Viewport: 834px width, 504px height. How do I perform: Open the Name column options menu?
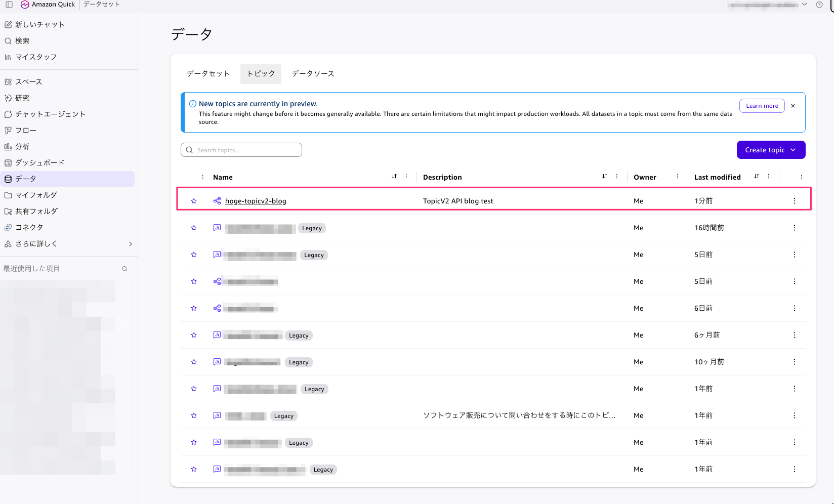click(406, 176)
